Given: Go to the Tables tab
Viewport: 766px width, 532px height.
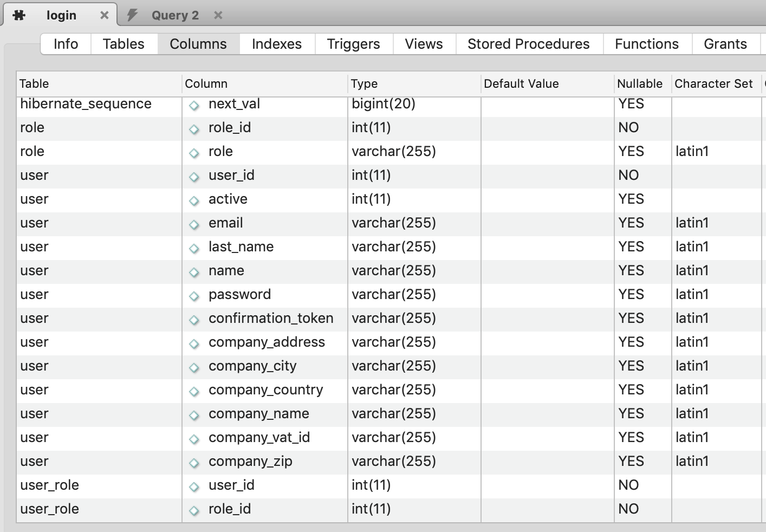Looking at the screenshot, I should (124, 44).
